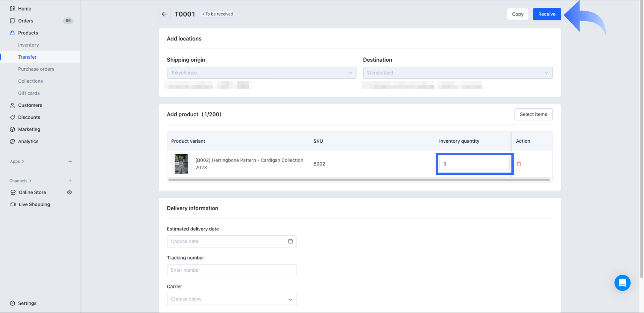
Task: Delete the Herringbone product row with trash icon
Action: (519, 164)
